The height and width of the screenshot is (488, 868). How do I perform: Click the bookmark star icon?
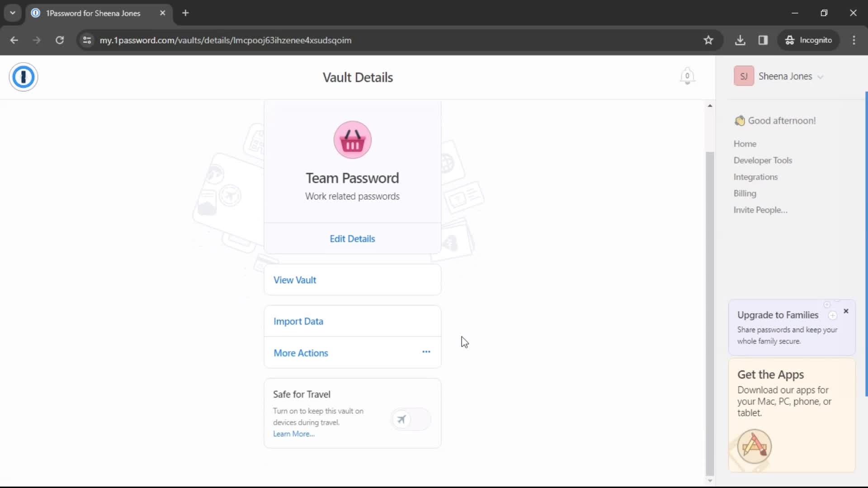tap(708, 40)
